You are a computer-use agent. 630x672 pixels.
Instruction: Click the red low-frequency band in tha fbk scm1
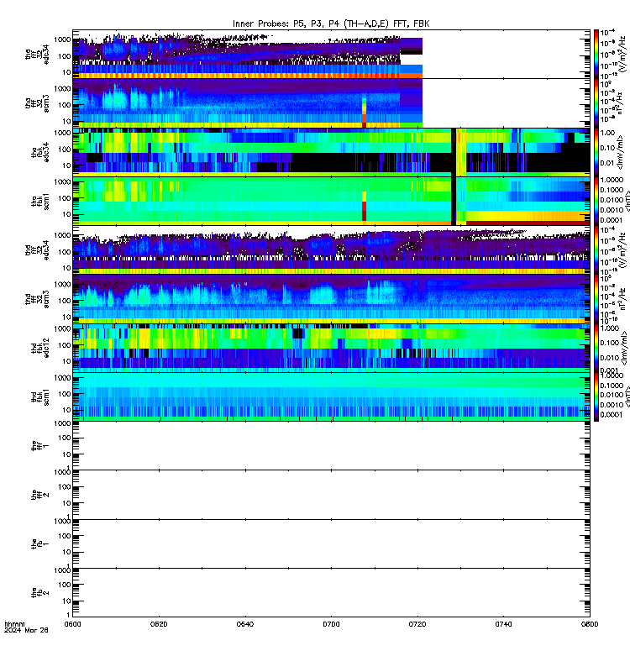click(528, 223)
